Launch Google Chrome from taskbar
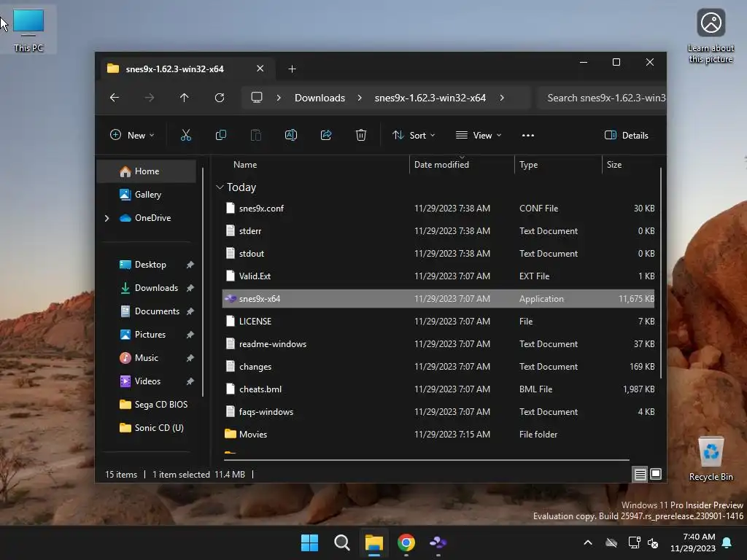Viewport: 747px width, 560px height. [x=406, y=542]
